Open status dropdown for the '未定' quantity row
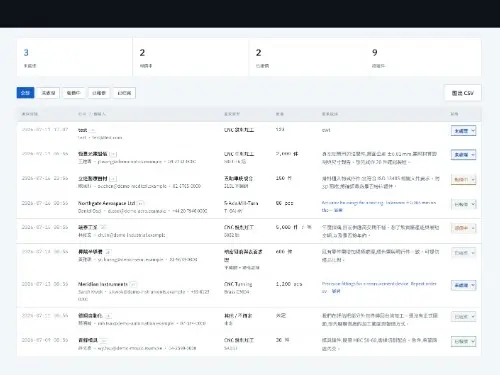Image resolution: width=500 pixels, height=375 pixels. click(x=463, y=316)
